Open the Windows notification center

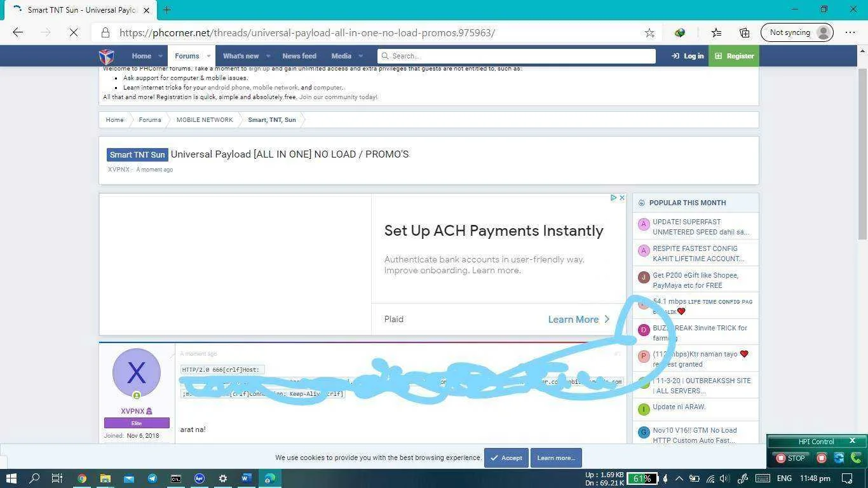[847, 478]
